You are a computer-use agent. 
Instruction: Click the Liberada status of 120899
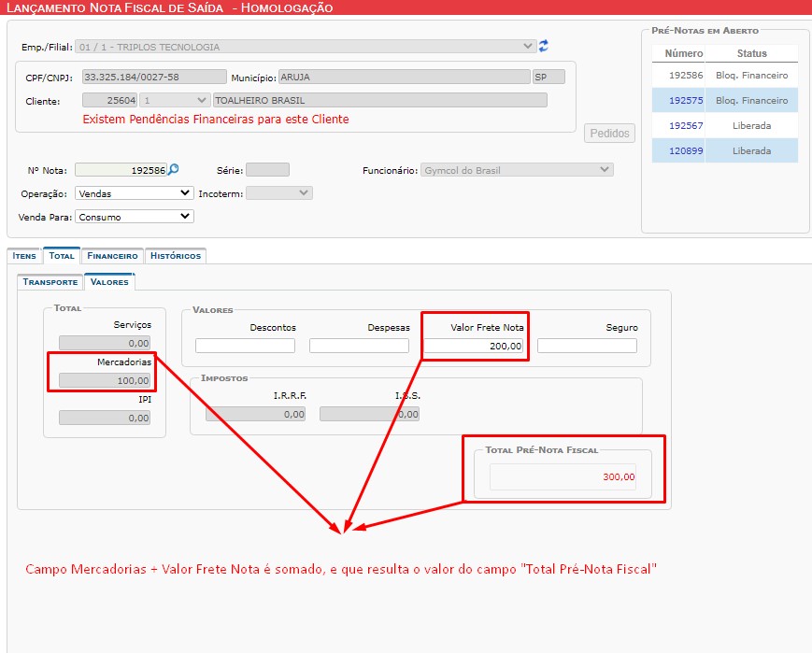pyautogui.click(x=751, y=150)
